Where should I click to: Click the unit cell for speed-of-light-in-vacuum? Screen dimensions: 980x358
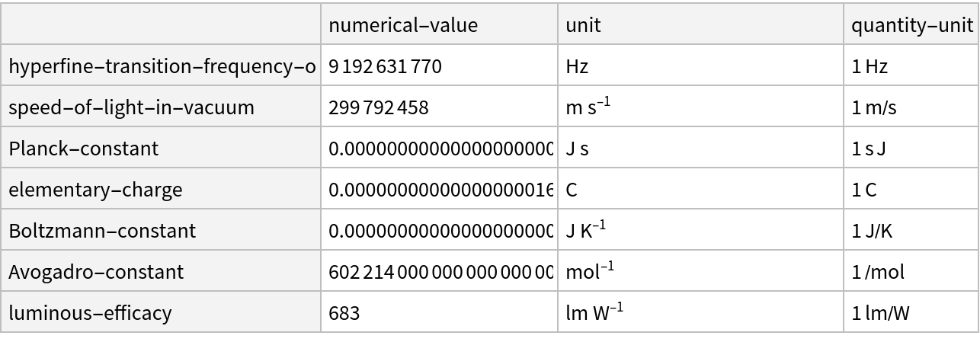pyautogui.click(x=700, y=107)
